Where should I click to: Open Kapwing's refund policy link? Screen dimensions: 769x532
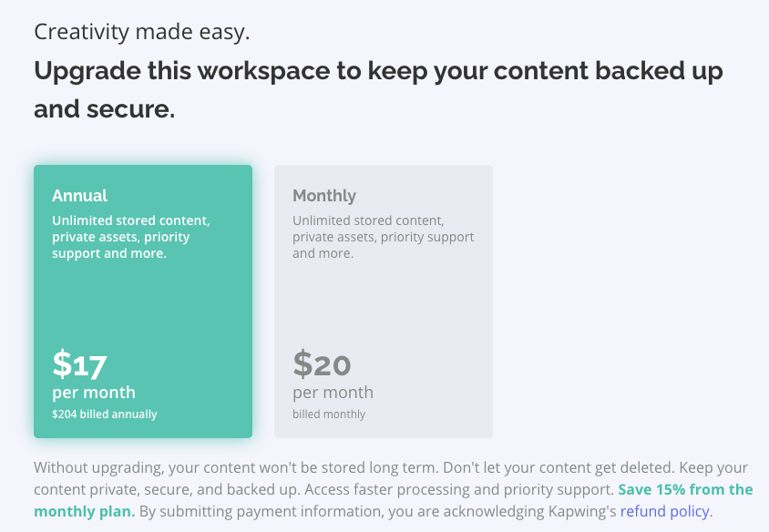[x=665, y=511]
